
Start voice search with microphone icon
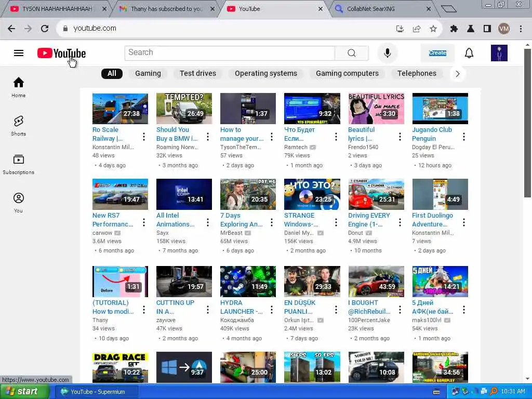tap(387, 53)
